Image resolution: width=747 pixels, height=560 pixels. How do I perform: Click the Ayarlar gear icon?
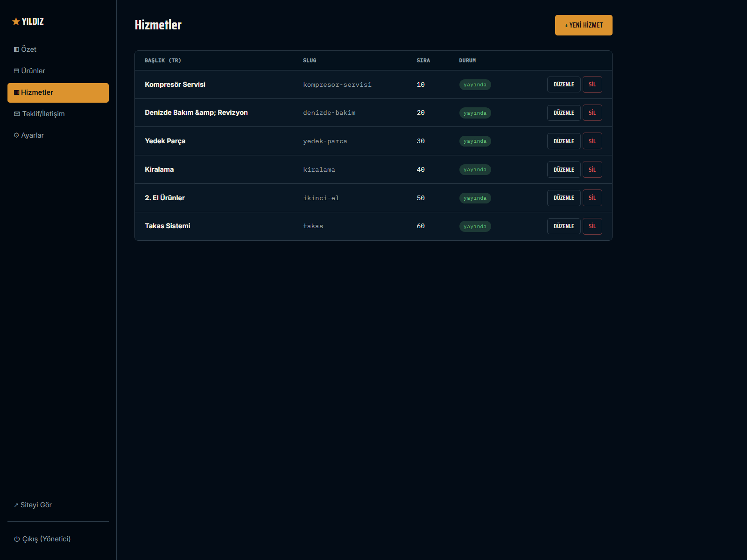16,135
